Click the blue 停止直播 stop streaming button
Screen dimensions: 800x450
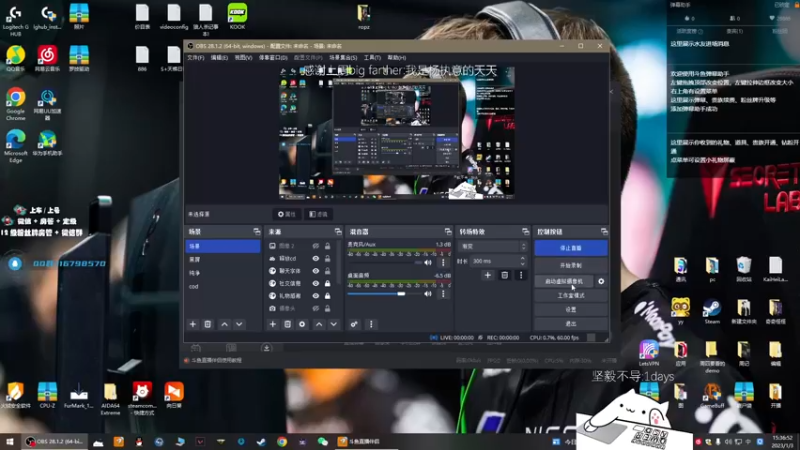point(571,248)
